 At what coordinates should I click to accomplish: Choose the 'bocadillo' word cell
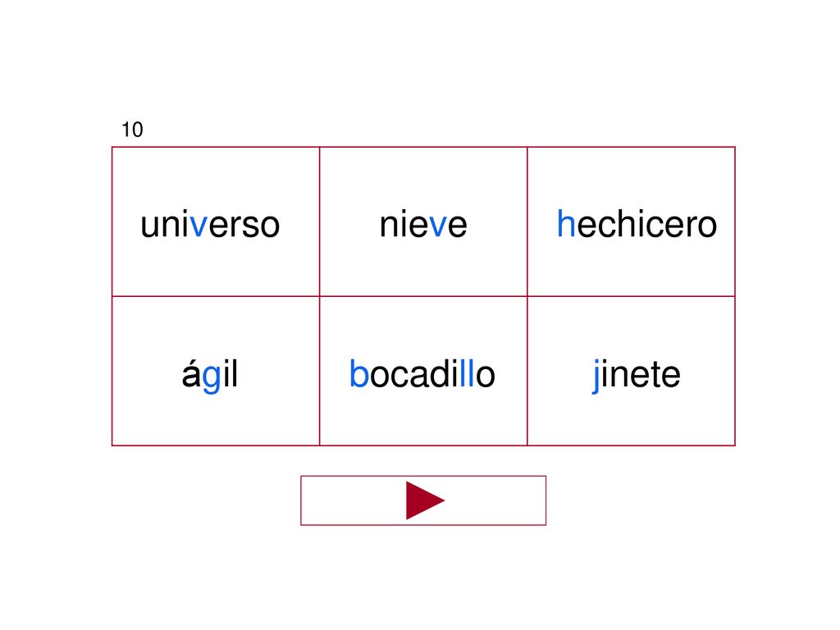[x=423, y=371]
